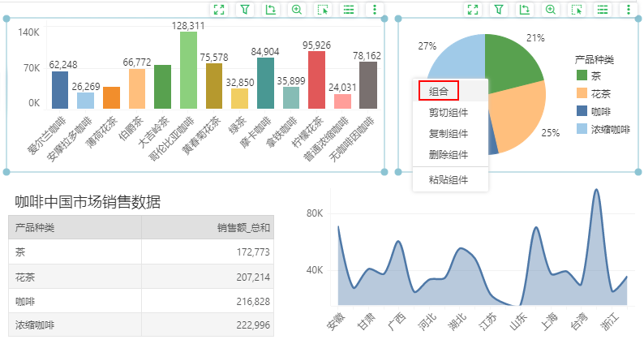Select 组合 in the context menu
644x344 pixels.
coord(439,92)
